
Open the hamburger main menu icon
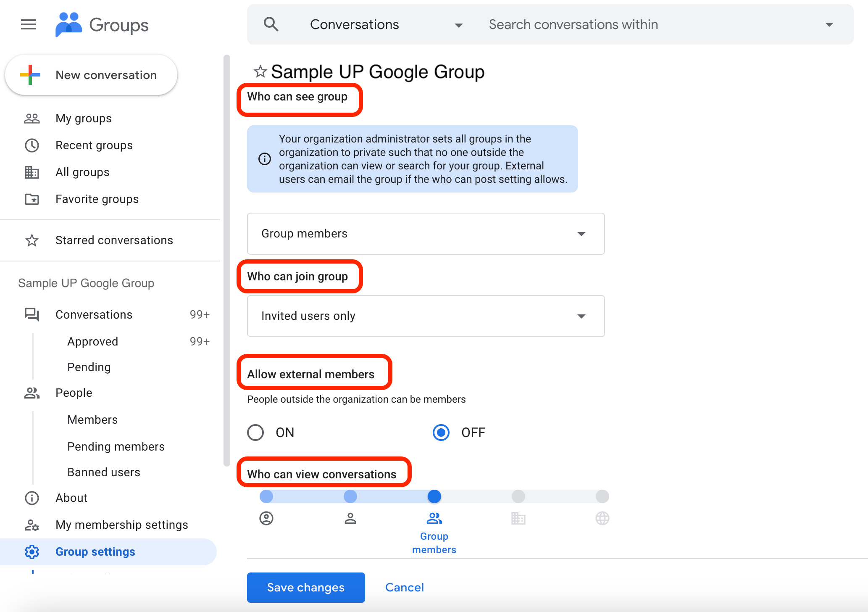pos(29,25)
